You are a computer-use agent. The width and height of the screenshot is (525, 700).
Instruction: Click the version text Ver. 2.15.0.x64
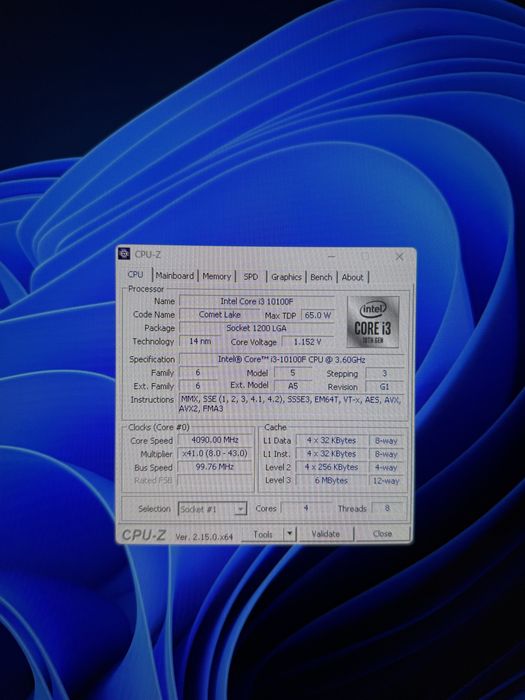204,537
